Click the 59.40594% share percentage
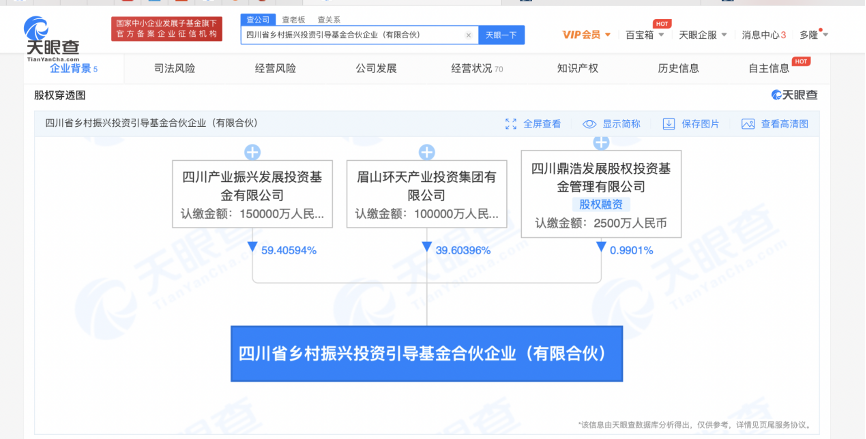866x439 pixels. point(289,250)
